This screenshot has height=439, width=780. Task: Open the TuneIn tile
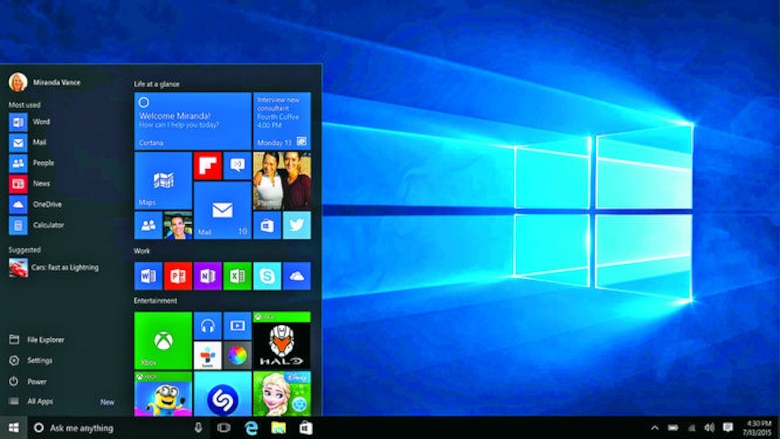pos(207,355)
